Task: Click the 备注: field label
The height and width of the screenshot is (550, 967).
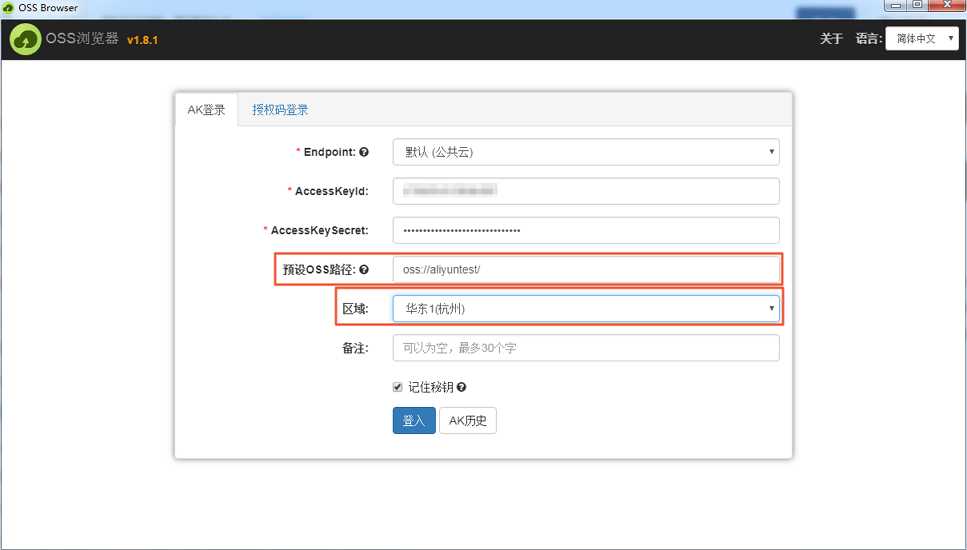Action: click(355, 348)
